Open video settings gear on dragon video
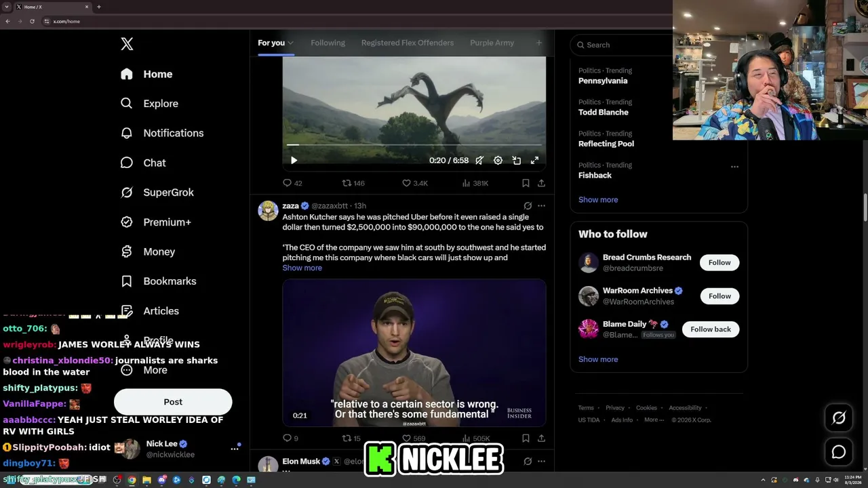The width and height of the screenshot is (868, 488). (x=498, y=161)
